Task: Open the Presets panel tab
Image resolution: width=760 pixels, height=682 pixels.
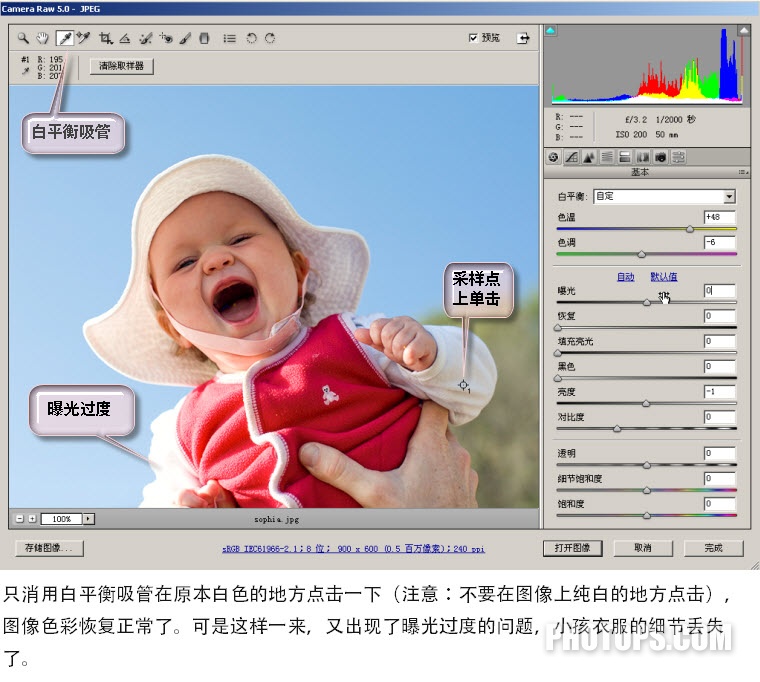Action: tap(679, 157)
